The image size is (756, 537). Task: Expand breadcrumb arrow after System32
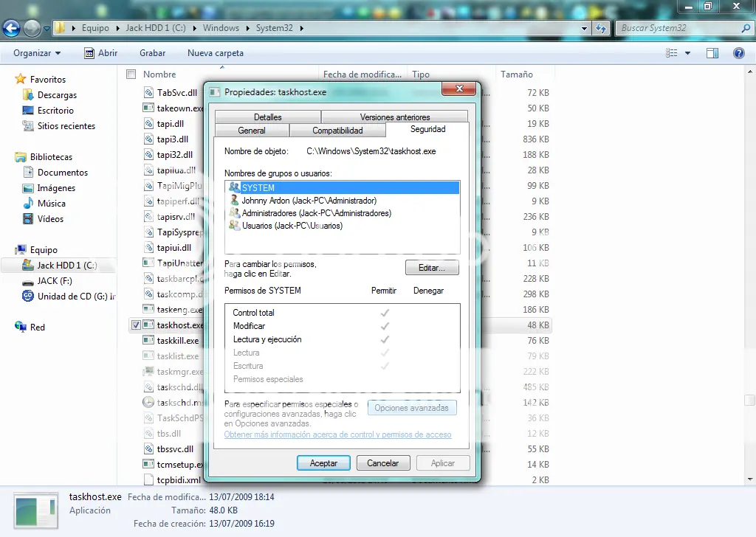click(x=302, y=29)
